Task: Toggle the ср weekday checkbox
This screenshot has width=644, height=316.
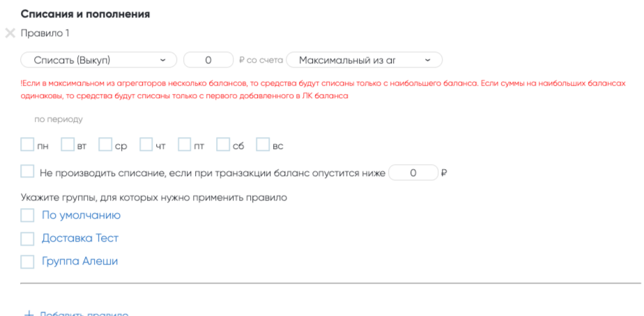Action: 105,145
